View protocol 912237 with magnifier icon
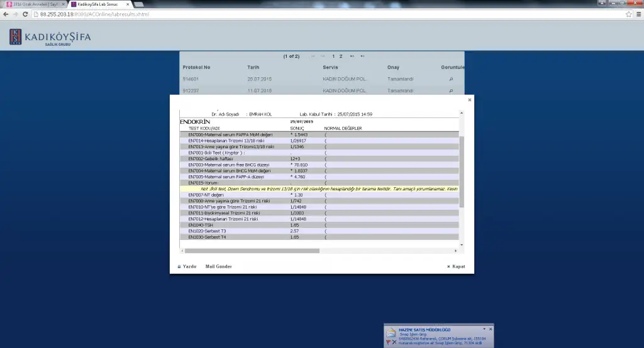Viewport: 644px width, 348px height. (x=451, y=90)
